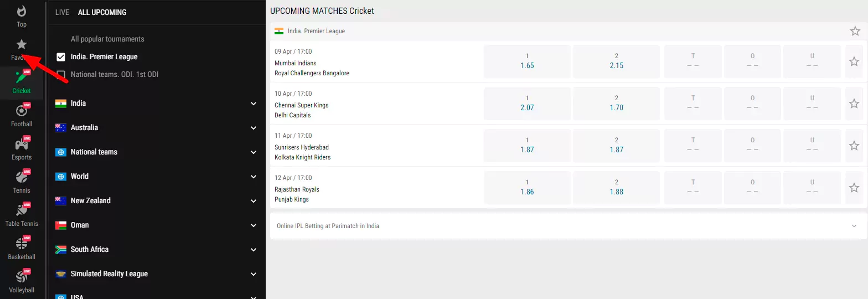Viewport: 868px width, 299px height.
Task: Select the Basketball sport icon
Action: [22, 244]
